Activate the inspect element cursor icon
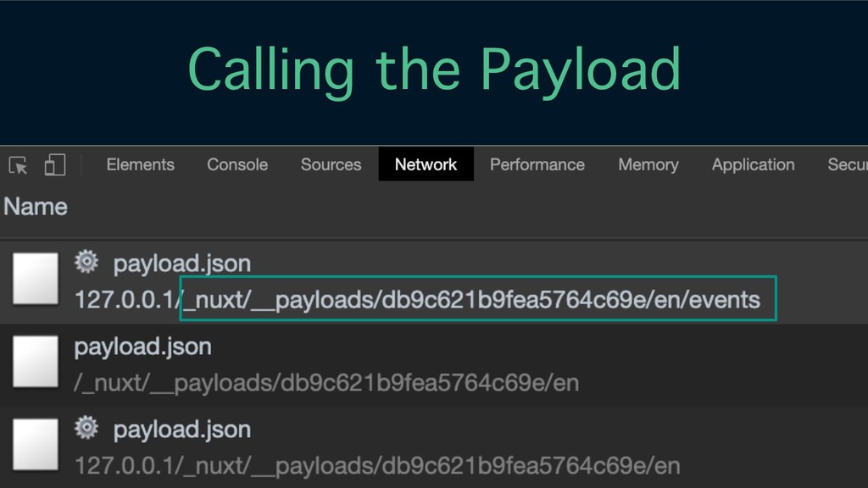The image size is (868, 488). 18,165
